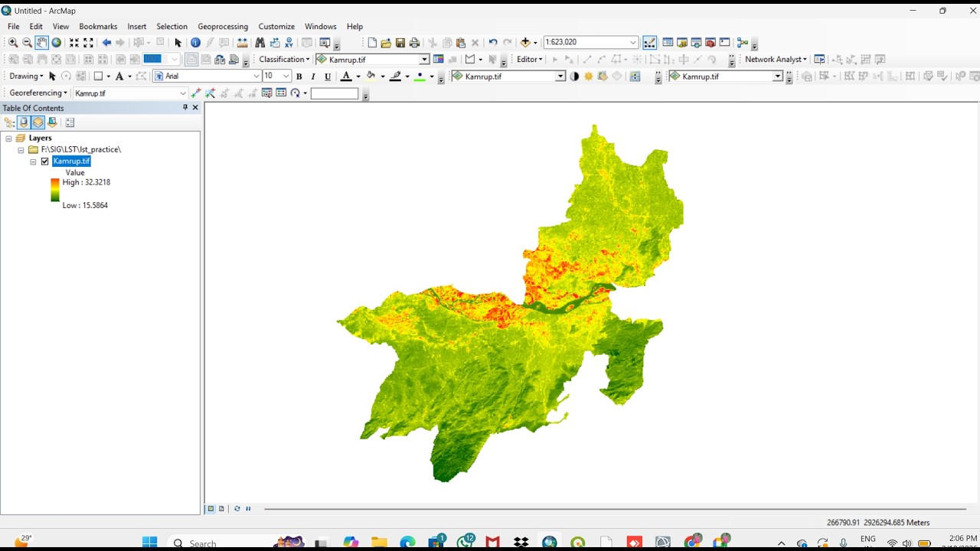
Task: Switch to Layout View button
Action: coord(221,509)
